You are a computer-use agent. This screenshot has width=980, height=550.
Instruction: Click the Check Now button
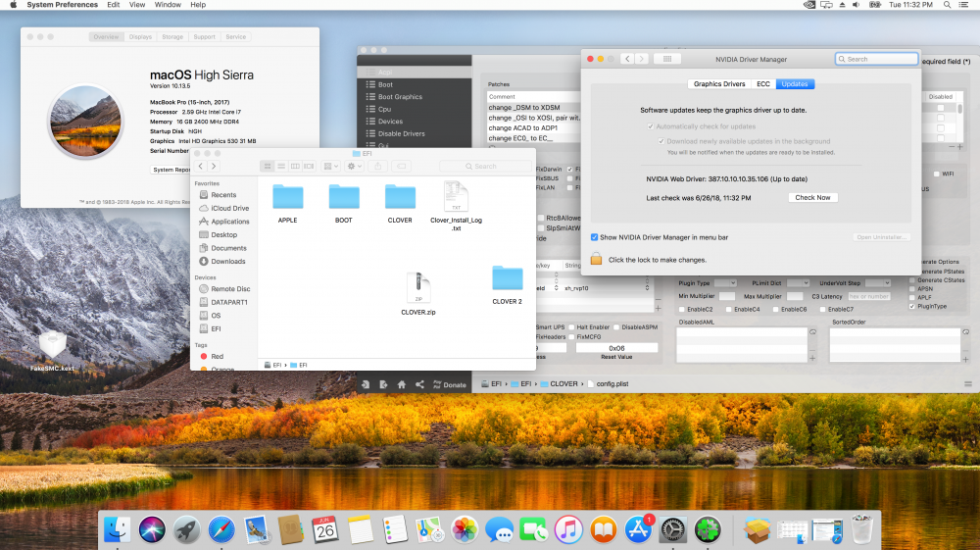click(x=812, y=197)
